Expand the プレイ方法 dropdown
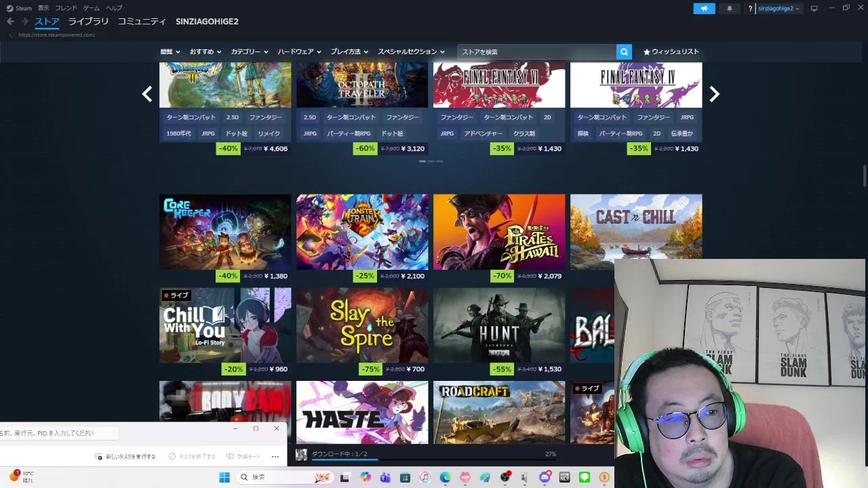This screenshot has height=488, width=868. tap(349, 52)
